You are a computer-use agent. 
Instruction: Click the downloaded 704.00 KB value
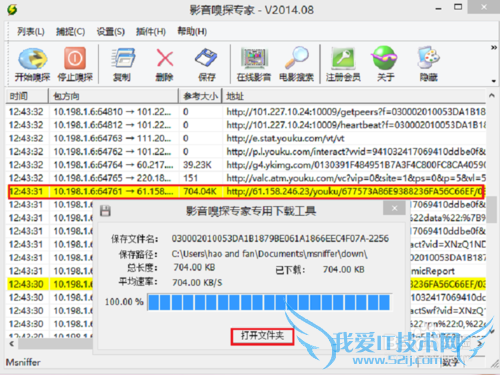click(343, 269)
